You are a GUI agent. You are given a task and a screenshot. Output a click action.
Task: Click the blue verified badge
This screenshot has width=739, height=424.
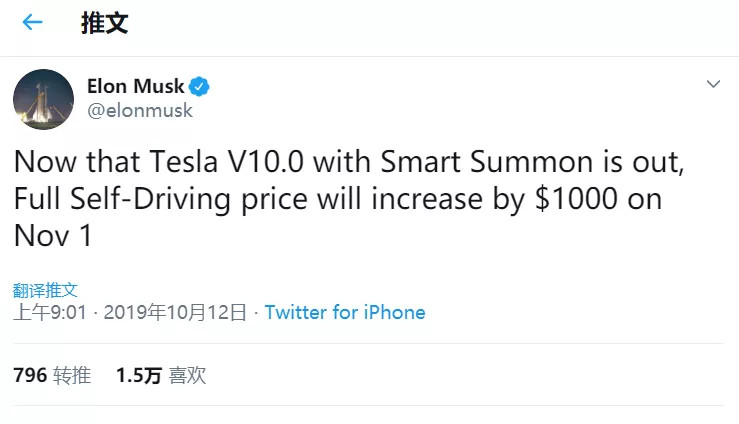click(199, 86)
